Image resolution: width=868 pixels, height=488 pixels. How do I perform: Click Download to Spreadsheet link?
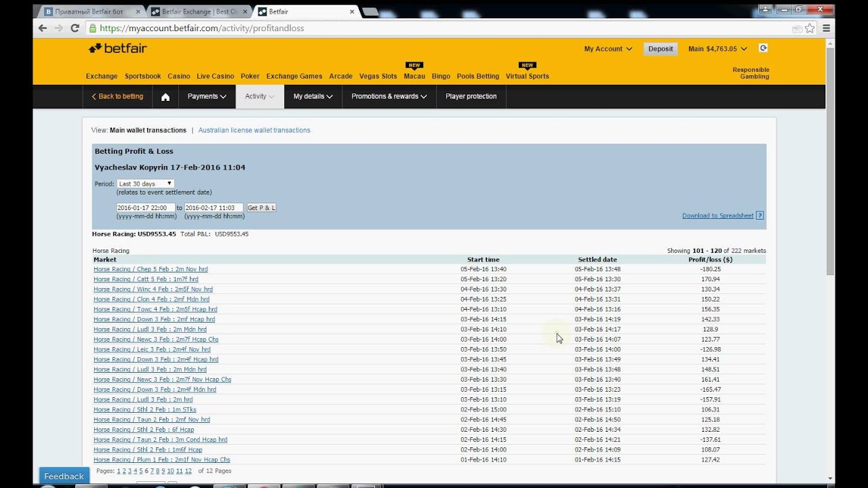[x=717, y=216]
